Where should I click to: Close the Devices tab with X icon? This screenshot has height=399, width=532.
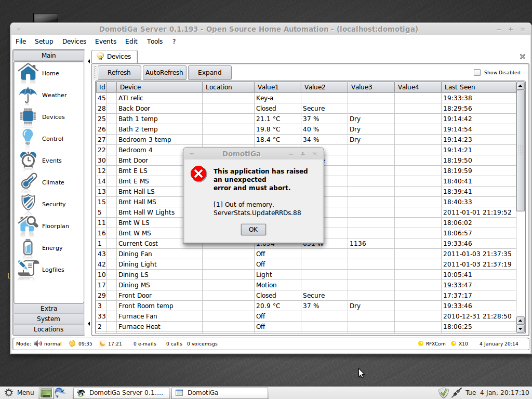523,57
